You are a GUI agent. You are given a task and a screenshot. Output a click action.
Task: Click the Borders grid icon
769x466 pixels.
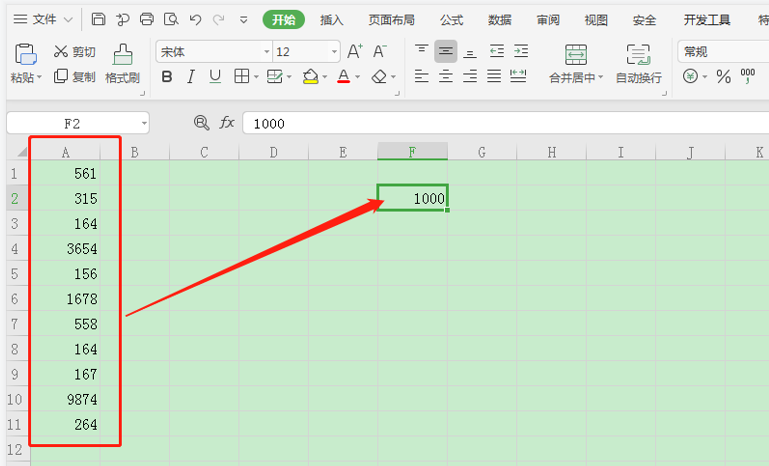point(242,76)
